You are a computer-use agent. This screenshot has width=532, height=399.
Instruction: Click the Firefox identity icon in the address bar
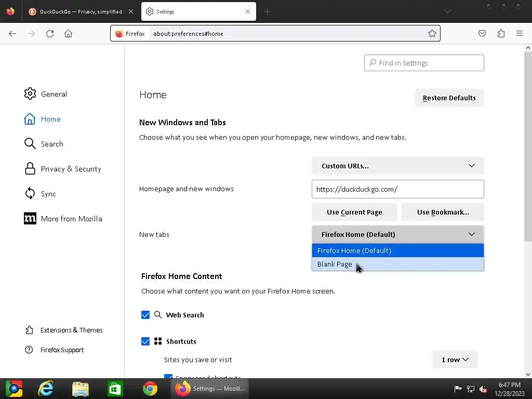coord(130,34)
